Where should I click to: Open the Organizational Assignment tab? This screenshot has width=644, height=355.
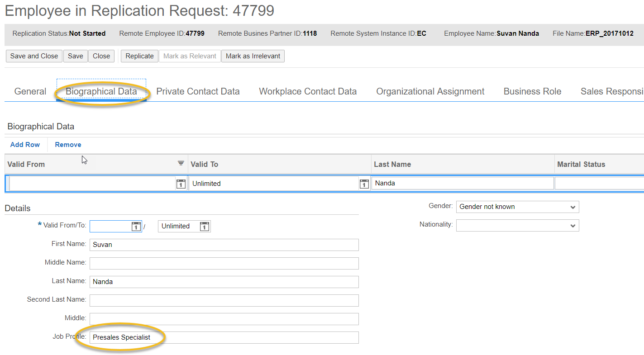tap(429, 91)
